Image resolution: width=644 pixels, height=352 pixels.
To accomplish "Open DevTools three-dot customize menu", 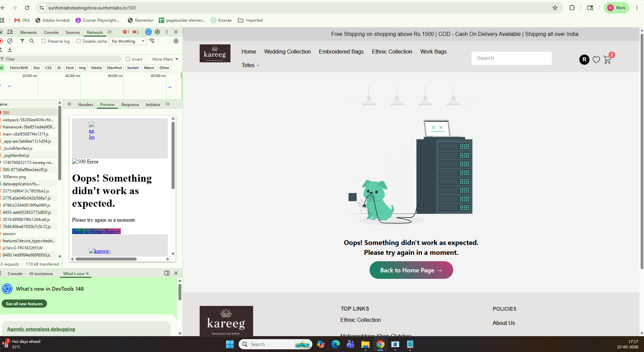I will click(167, 32).
